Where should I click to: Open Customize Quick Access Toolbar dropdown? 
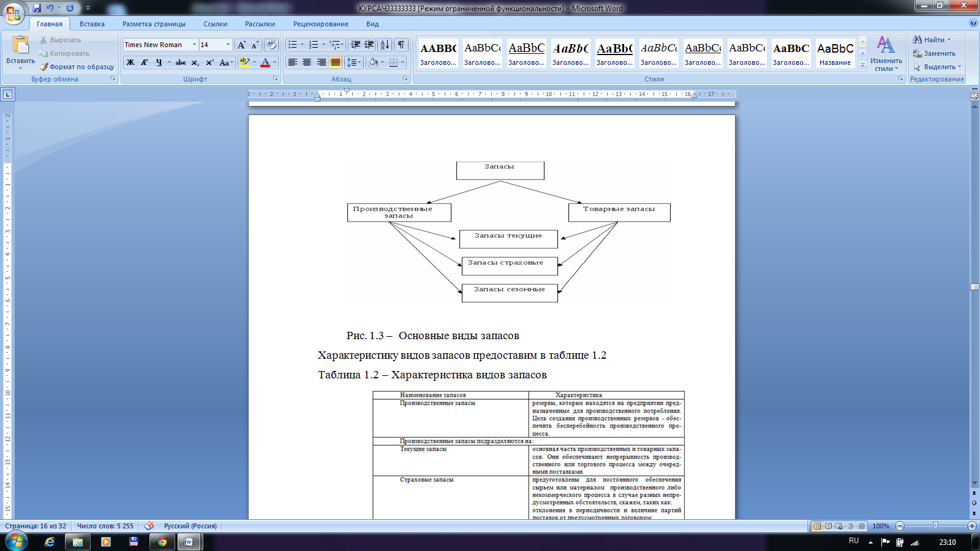(x=88, y=8)
